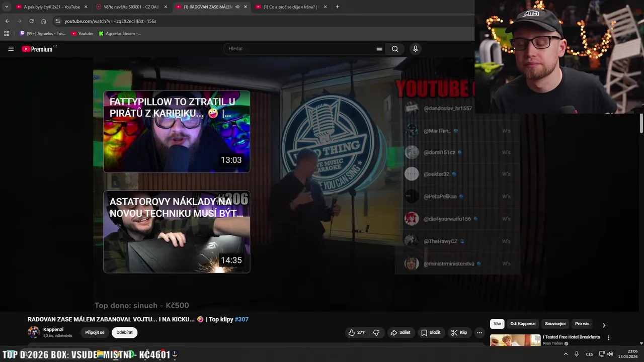644x362 pixels.
Task: Select the 'Pro vás' filter chip
Action: coord(582,324)
